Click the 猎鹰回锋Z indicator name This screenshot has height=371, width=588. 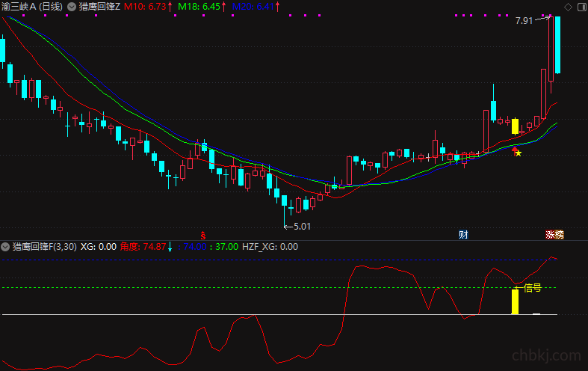tap(100, 7)
